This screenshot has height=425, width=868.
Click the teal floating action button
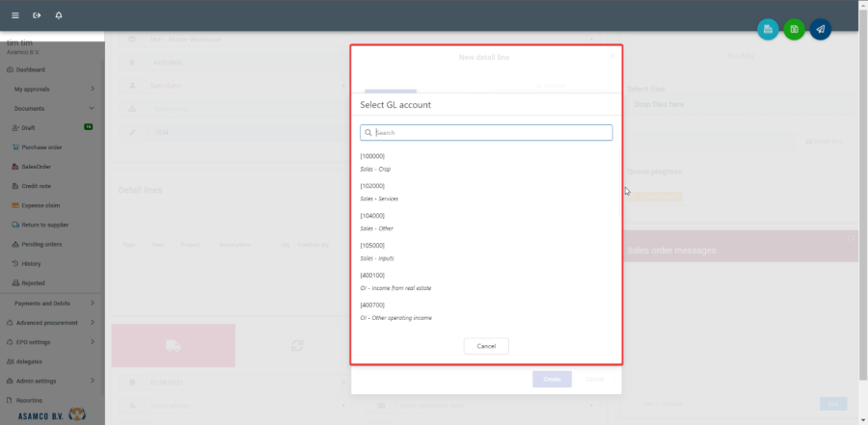[768, 30]
